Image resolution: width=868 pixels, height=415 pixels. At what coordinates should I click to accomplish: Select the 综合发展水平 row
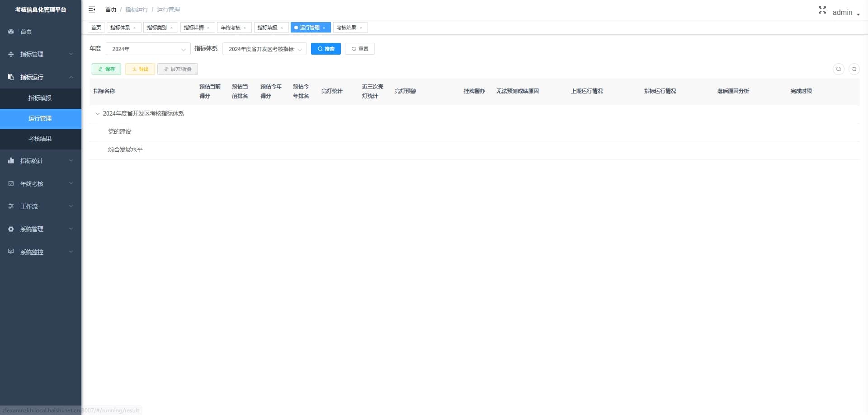pyautogui.click(x=474, y=150)
